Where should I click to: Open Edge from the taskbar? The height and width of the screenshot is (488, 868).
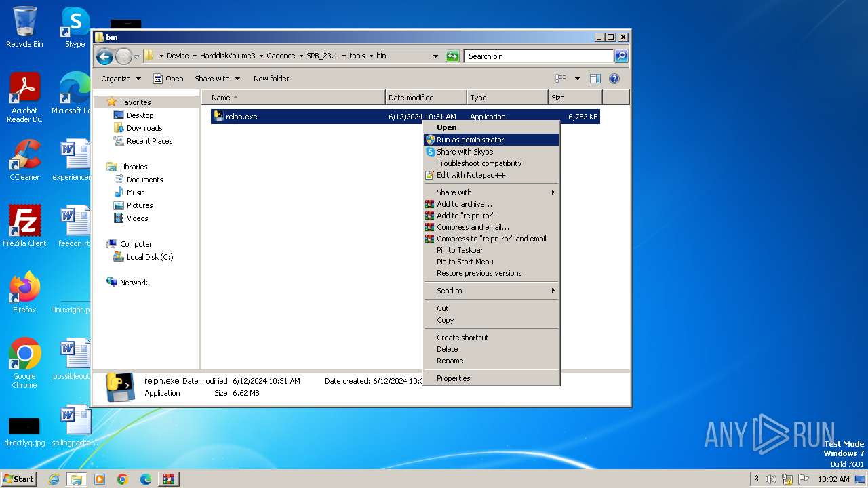coord(146,479)
